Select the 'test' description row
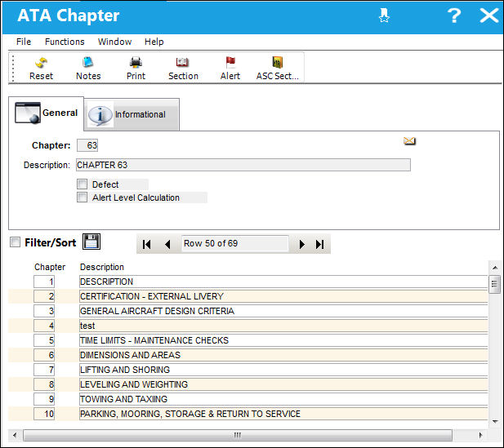The height and width of the screenshot is (448, 504). coord(283,326)
